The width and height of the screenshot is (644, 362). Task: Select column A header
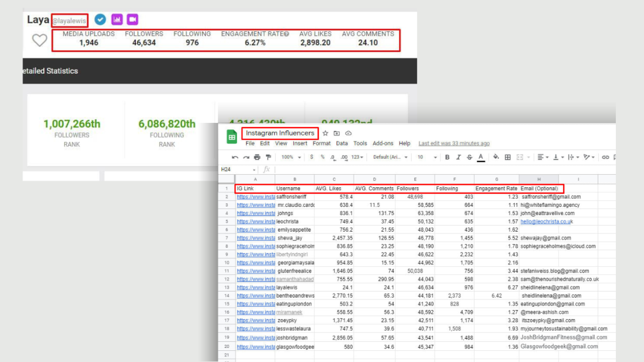pos(255,179)
